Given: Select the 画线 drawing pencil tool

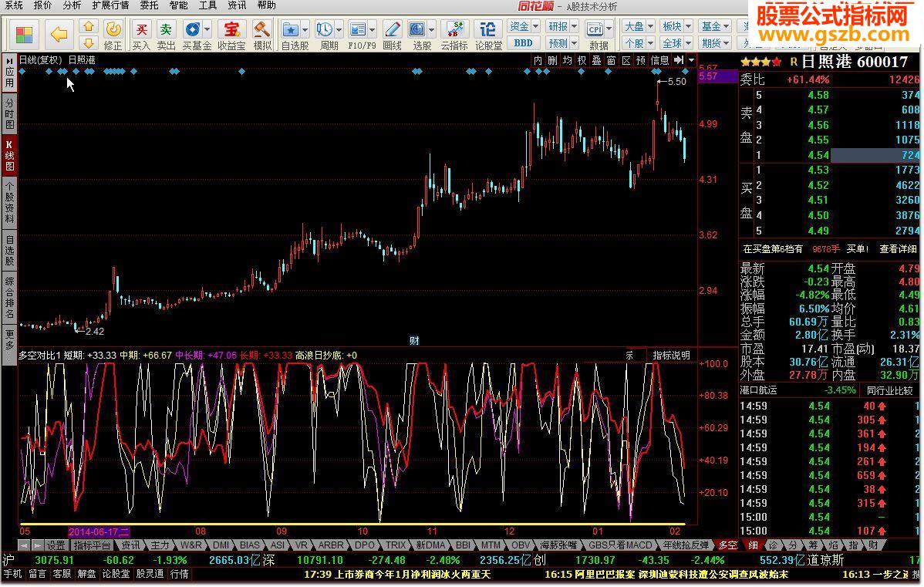Looking at the screenshot, I should coord(392,34).
